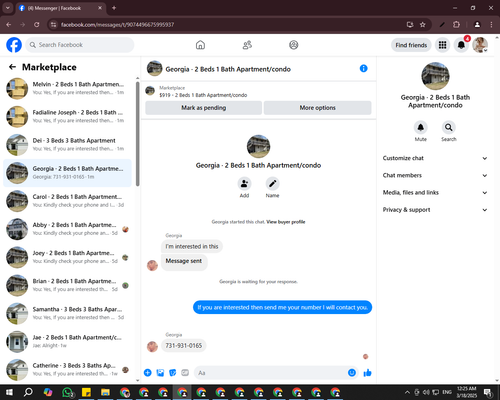Open the apps grid menu icon
The image size is (500, 400).
click(x=442, y=45)
